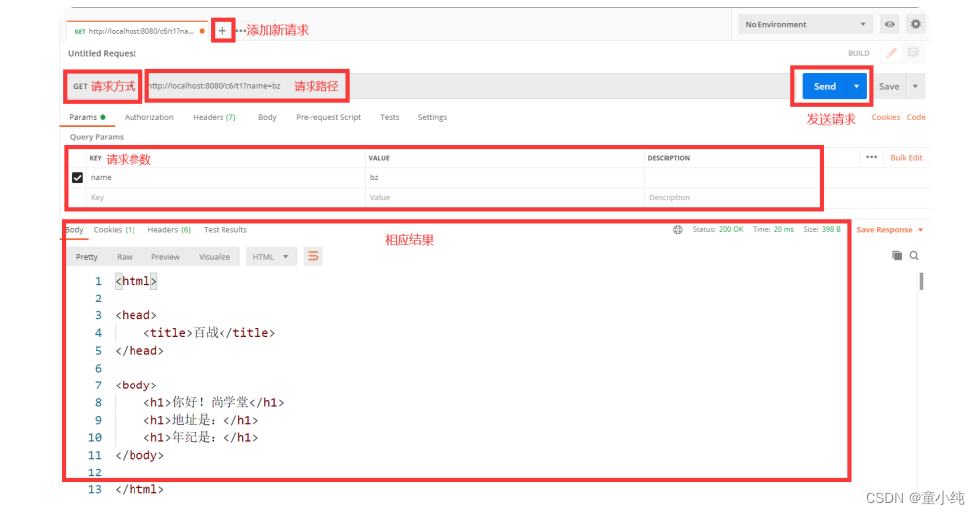Click the name key cell
980x514 pixels.
click(x=225, y=177)
